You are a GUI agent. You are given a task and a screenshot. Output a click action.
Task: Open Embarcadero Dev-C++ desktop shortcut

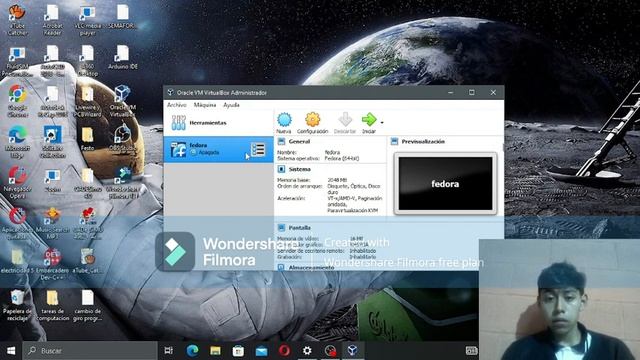(52, 264)
